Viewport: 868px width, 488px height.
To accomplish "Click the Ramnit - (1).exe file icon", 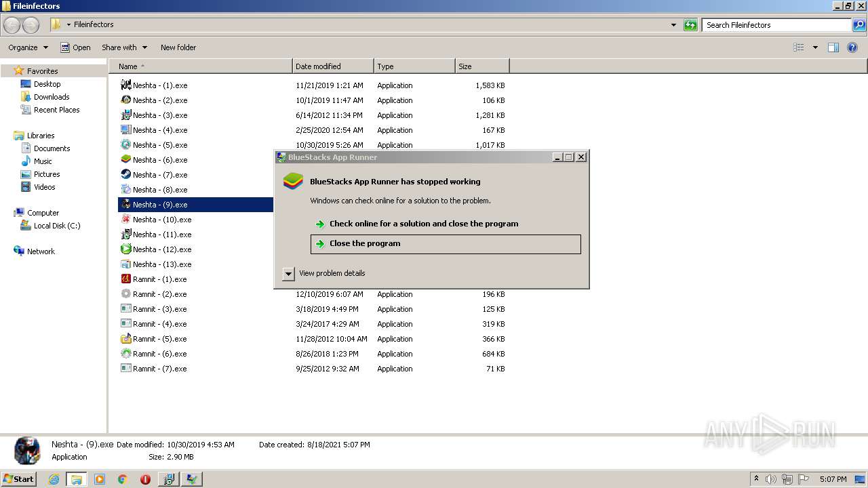I will point(125,279).
